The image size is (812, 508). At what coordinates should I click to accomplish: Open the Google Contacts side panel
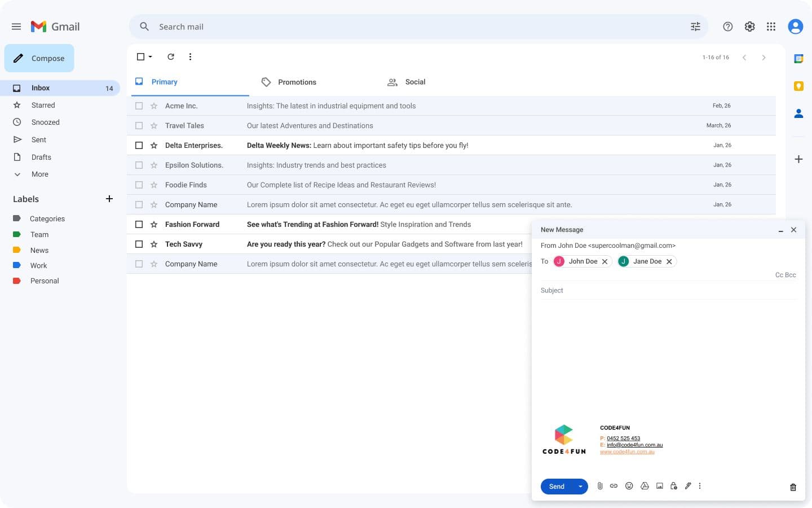tap(798, 113)
